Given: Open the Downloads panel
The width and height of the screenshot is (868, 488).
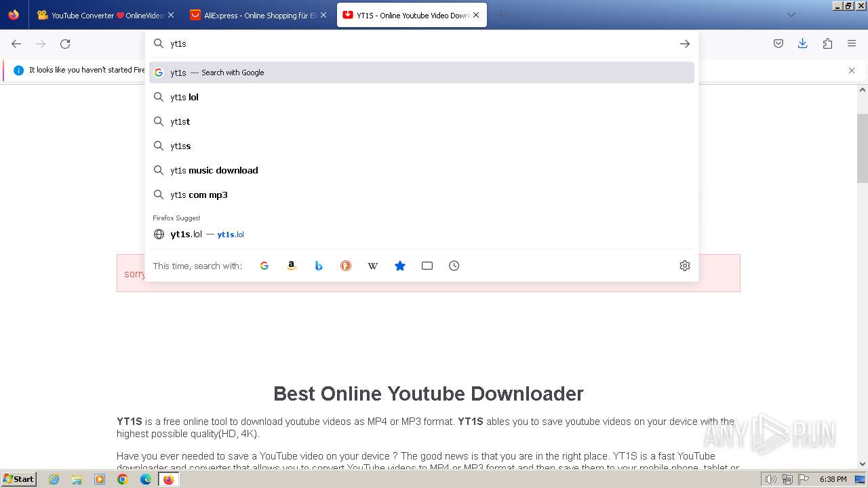Looking at the screenshot, I should click(803, 43).
